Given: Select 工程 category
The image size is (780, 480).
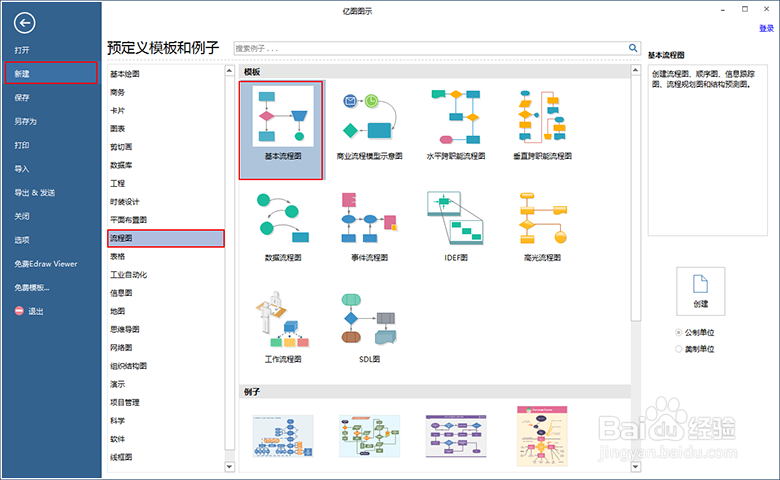Looking at the screenshot, I should (x=117, y=184).
